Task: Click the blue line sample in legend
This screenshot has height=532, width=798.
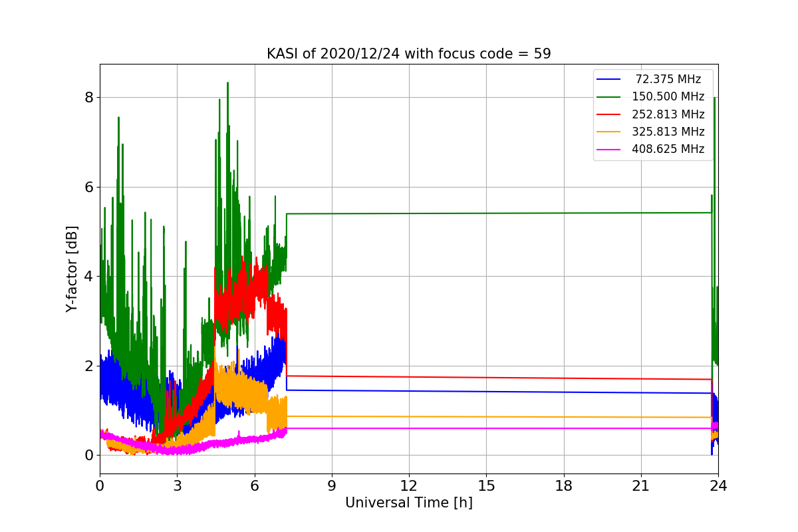Action: (608, 80)
